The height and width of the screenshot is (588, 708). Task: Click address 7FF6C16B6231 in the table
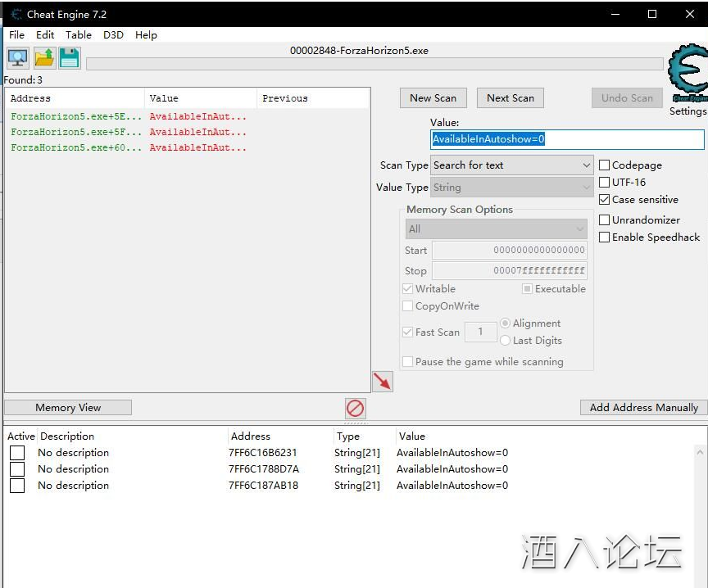point(263,453)
